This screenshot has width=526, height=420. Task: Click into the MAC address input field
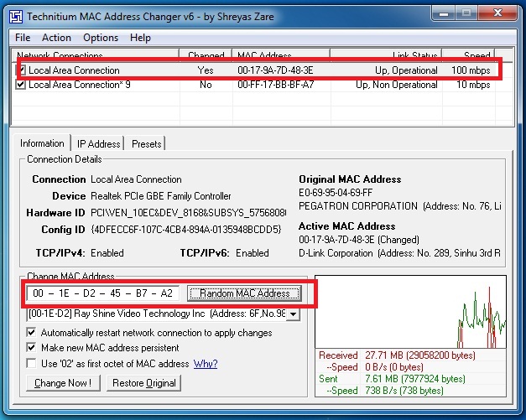point(101,293)
